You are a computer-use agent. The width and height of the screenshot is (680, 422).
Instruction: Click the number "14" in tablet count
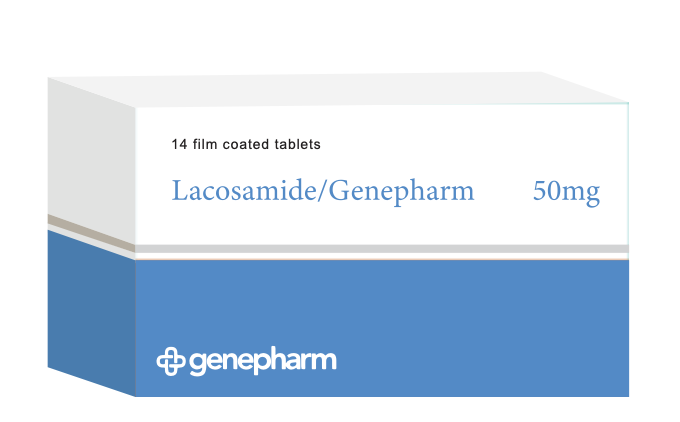180,144
